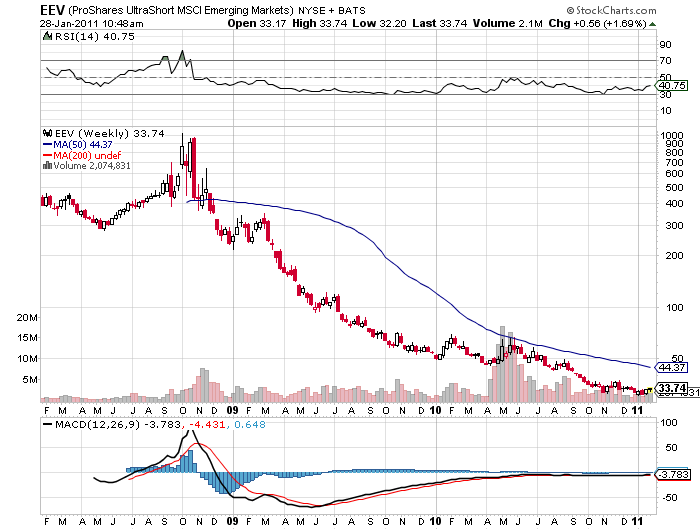The height and width of the screenshot is (530, 700).
Task: Click the RSI 30 oversold level label
Action: 666,94
